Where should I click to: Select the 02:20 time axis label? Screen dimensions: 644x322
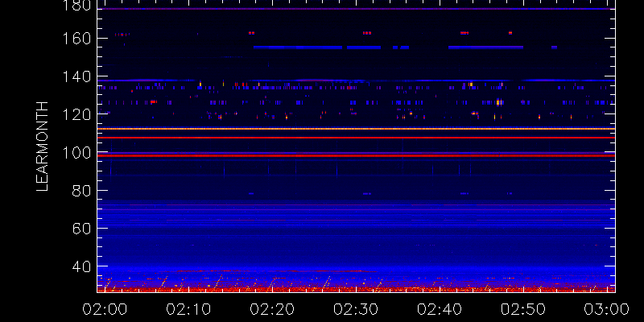tap(270, 309)
